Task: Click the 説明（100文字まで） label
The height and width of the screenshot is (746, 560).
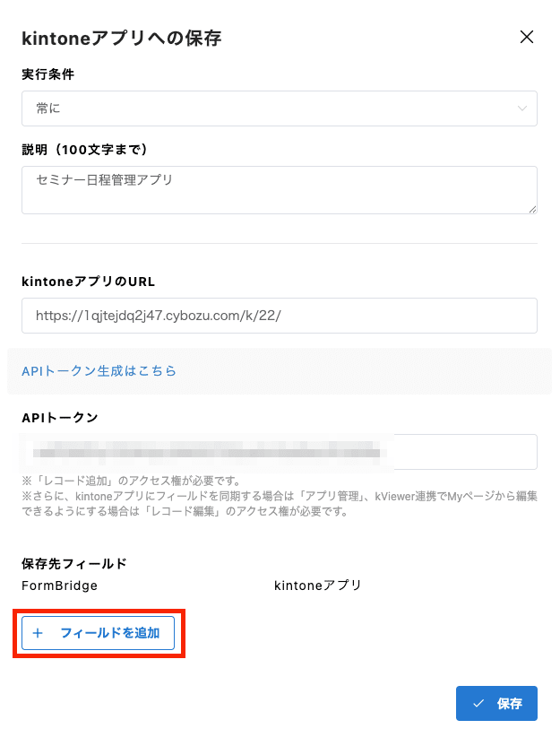Action: (x=84, y=149)
